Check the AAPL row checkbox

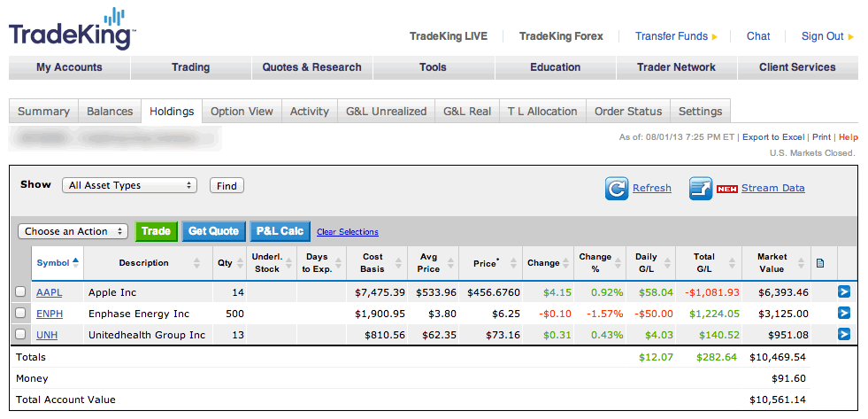pos(20,291)
